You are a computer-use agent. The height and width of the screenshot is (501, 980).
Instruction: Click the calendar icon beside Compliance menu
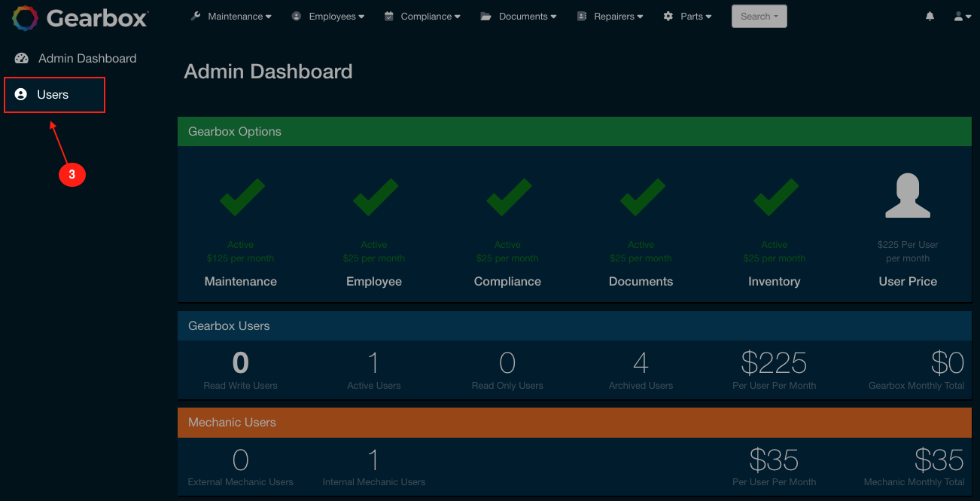pyautogui.click(x=389, y=16)
